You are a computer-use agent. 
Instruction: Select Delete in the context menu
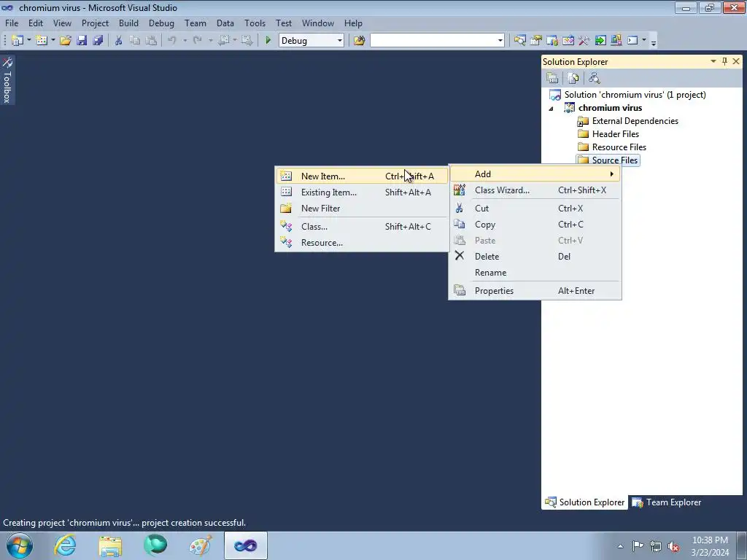click(535, 256)
